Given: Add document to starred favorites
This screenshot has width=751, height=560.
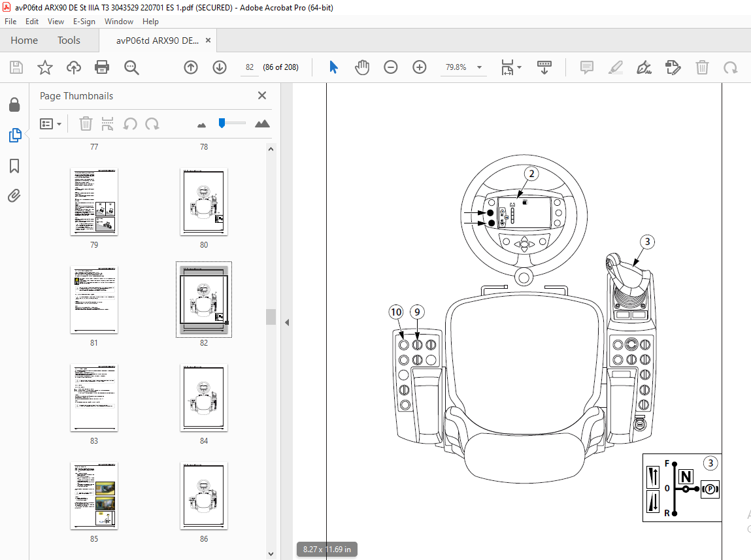Looking at the screenshot, I should (x=45, y=67).
